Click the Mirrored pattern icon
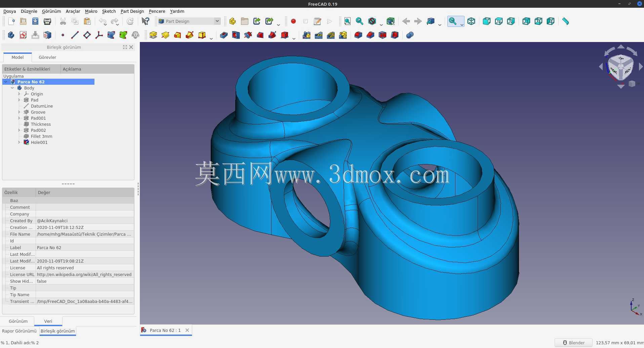This screenshot has width=644, height=348. tap(307, 35)
